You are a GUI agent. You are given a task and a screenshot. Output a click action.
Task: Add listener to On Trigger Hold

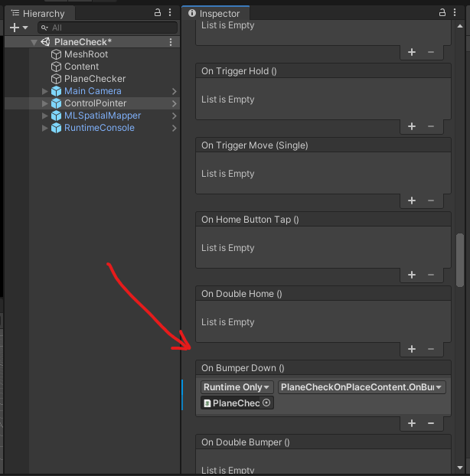point(412,126)
